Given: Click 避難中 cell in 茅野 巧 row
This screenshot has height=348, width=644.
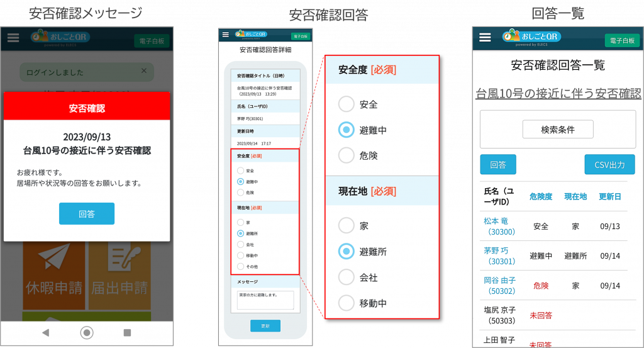Looking at the screenshot, I should pos(540,256).
